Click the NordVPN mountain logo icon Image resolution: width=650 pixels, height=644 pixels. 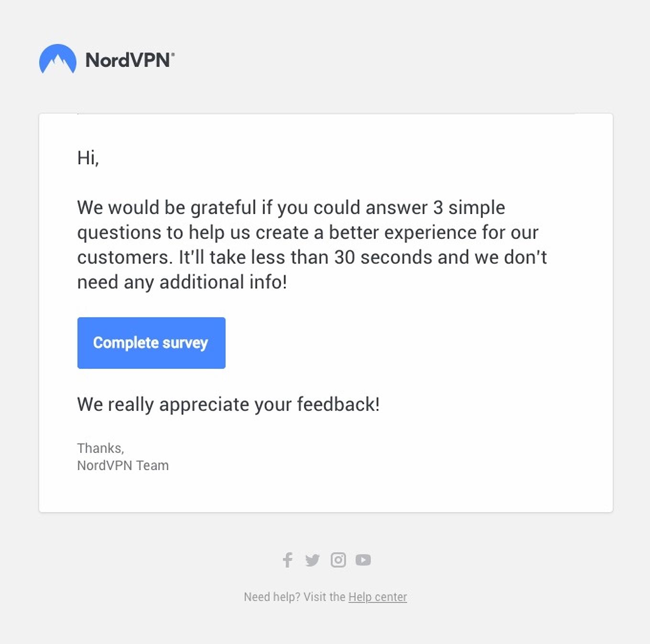[x=57, y=59]
